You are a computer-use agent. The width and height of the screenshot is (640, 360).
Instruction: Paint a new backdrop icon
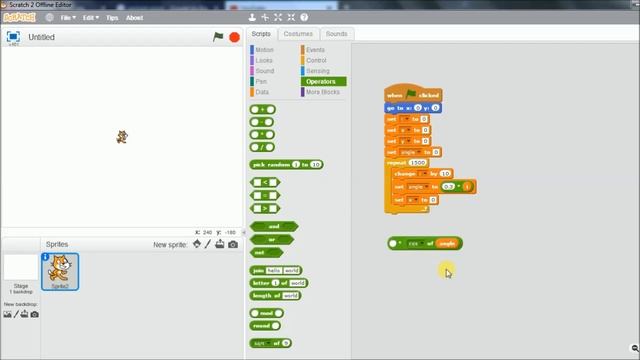tap(16, 314)
